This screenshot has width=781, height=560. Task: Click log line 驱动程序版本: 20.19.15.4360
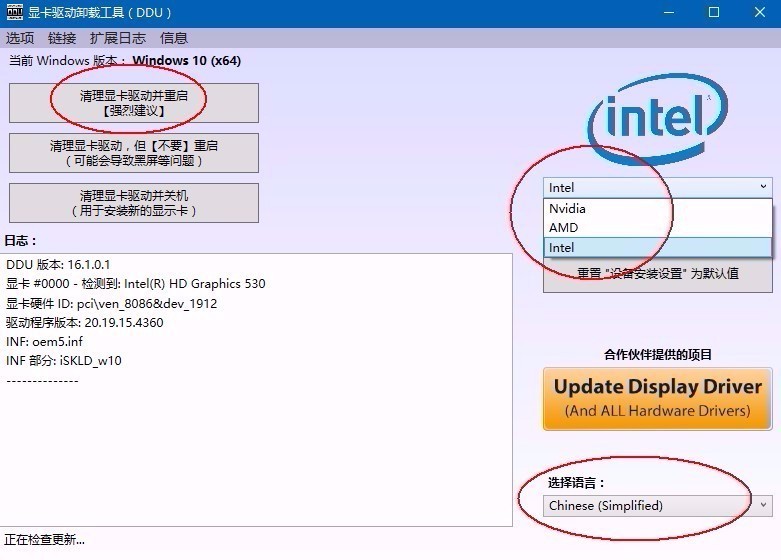[x=85, y=323]
